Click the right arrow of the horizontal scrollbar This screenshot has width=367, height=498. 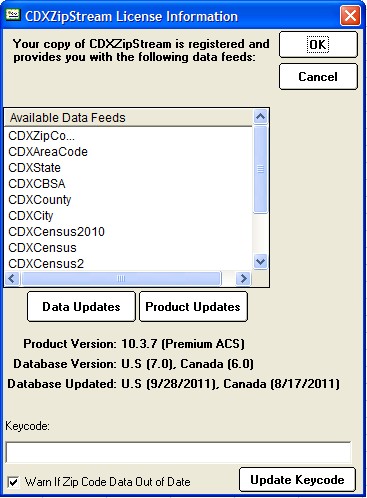[x=243, y=278]
